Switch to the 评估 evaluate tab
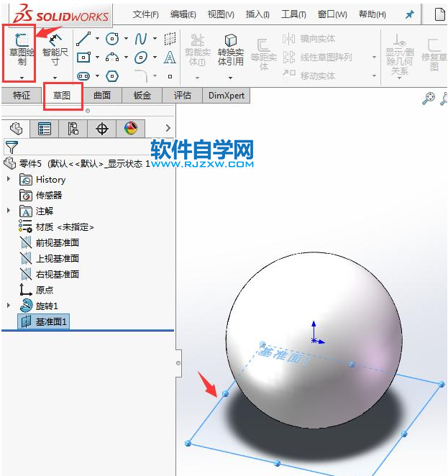448x476 pixels. tap(182, 96)
